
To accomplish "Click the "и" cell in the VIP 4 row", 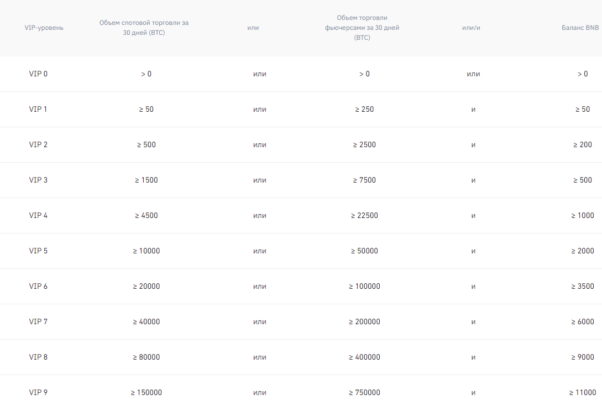I will (473, 215).
